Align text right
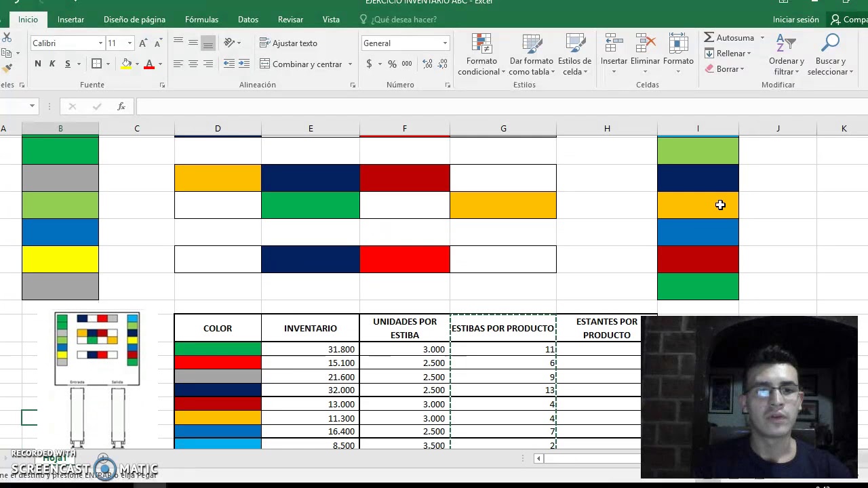The image size is (868, 488). tap(208, 64)
